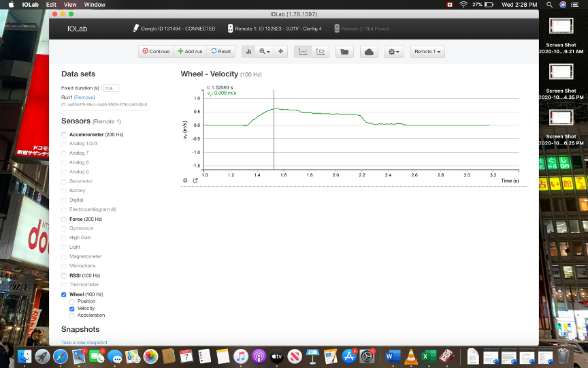Add a new run
Screen dimensions: 588x368
190,51
